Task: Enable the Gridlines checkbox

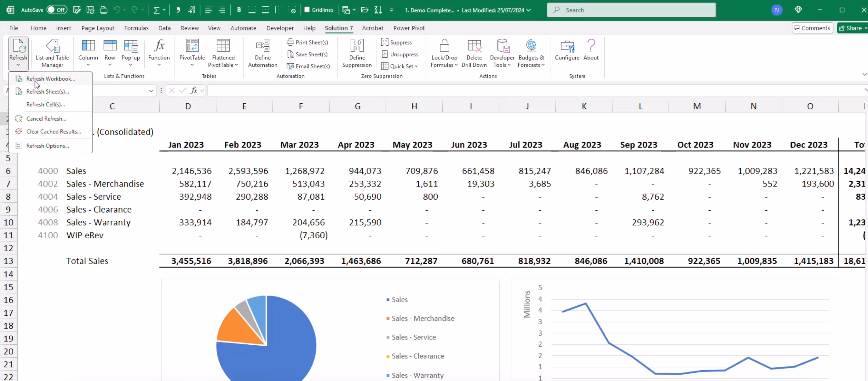Action: point(307,10)
